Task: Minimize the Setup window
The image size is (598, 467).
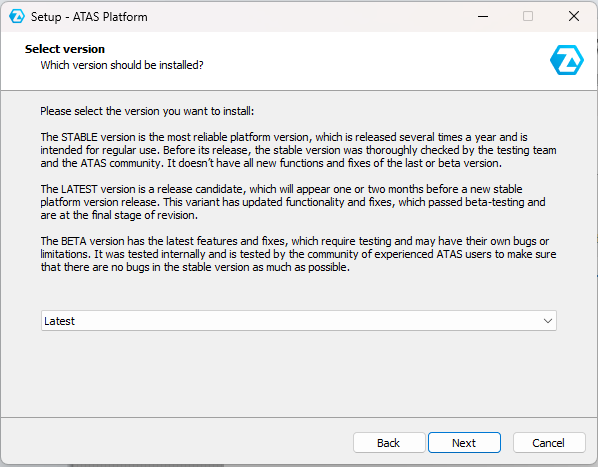Action: (483, 16)
